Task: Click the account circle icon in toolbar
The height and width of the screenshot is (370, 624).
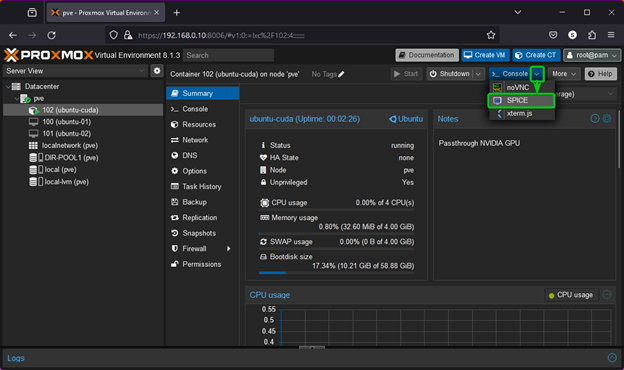Action: click(572, 35)
